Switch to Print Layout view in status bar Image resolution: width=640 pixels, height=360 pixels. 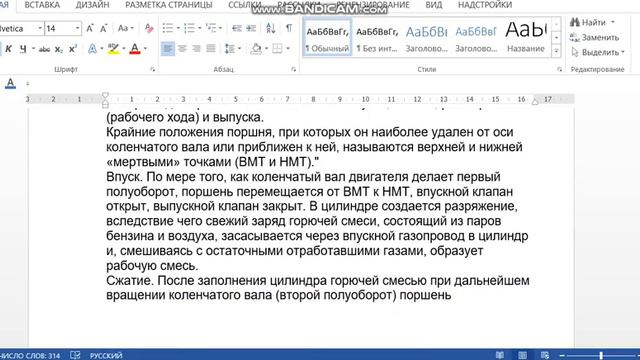point(522,355)
